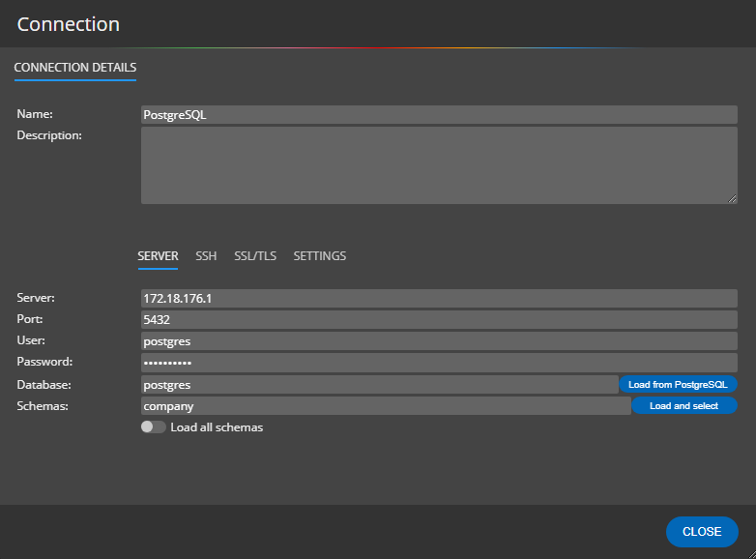Toggle the Load all schemas switch

pyautogui.click(x=154, y=427)
